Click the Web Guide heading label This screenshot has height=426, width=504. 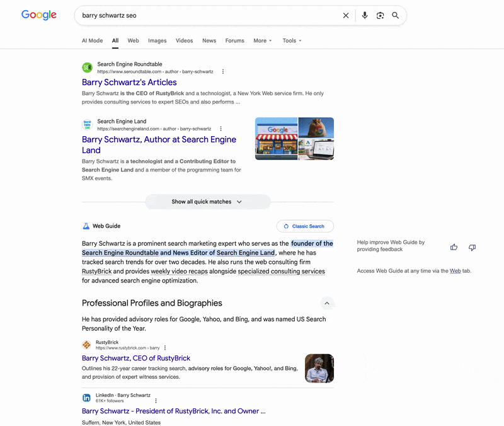point(106,226)
